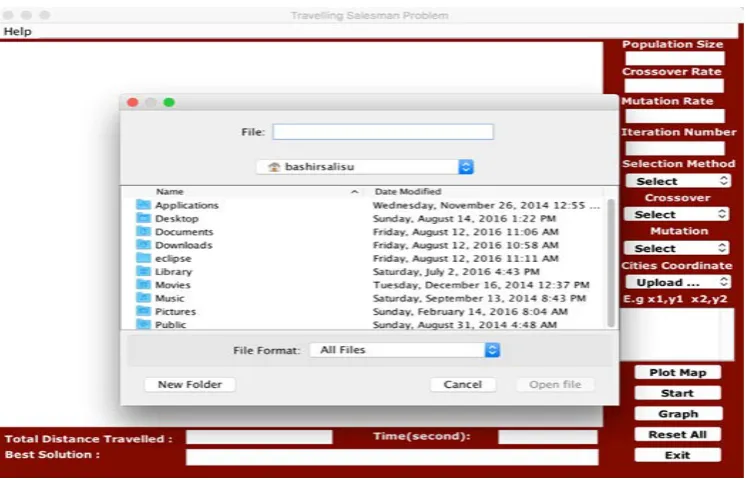
Task: Click date 'Friday, August 12, 2016 11:11 AM'
Action: click(x=466, y=258)
